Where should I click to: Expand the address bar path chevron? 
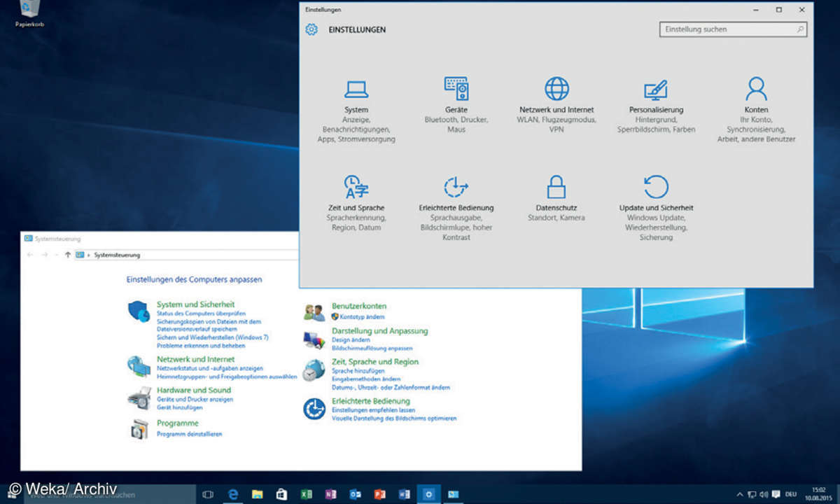click(89, 255)
